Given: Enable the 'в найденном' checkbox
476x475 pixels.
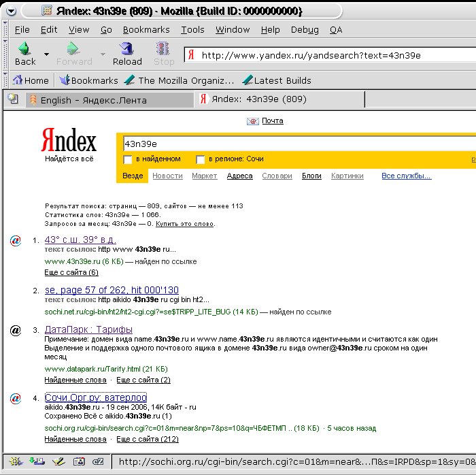Looking at the screenshot, I should pyautogui.click(x=128, y=159).
